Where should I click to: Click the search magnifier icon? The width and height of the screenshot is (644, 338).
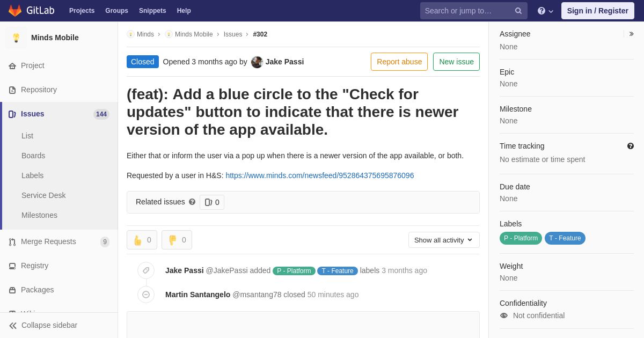point(518,11)
